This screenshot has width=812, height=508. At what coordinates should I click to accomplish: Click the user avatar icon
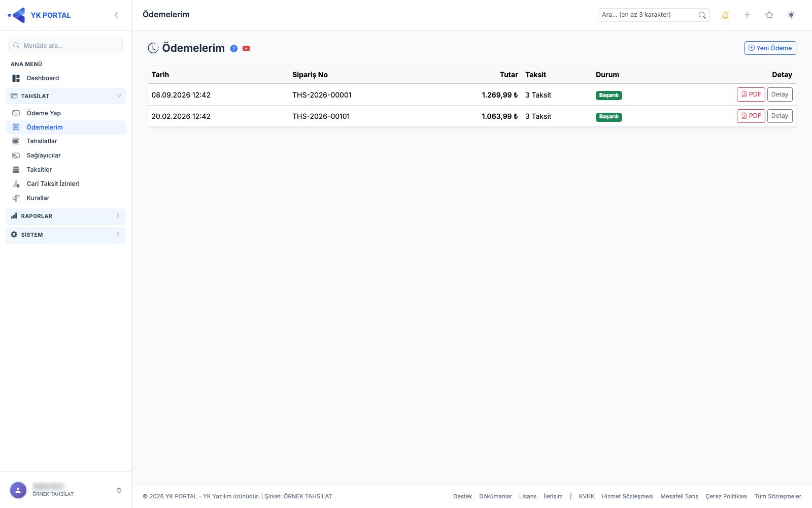coord(18,490)
